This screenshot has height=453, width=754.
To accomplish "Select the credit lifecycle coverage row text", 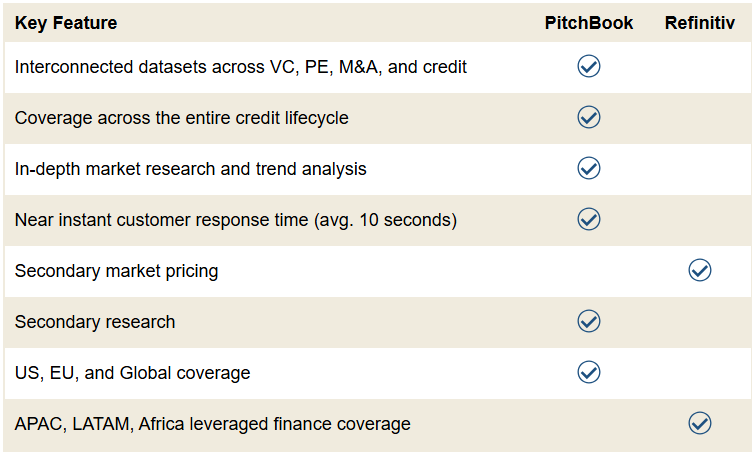I will click(x=182, y=118).
